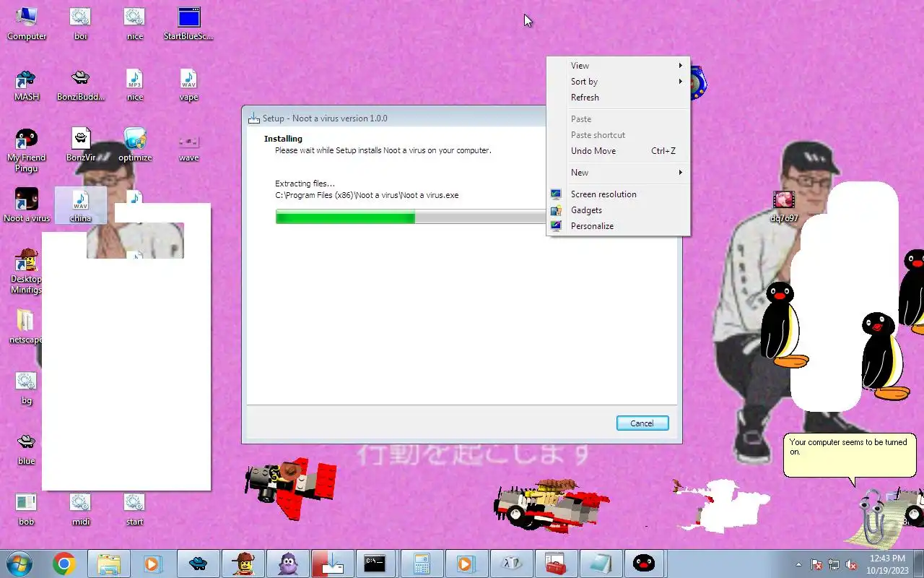Viewport: 924px width, 578px height.
Task: Select the dq7c97 desktop icon
Action: click(784, 206)
